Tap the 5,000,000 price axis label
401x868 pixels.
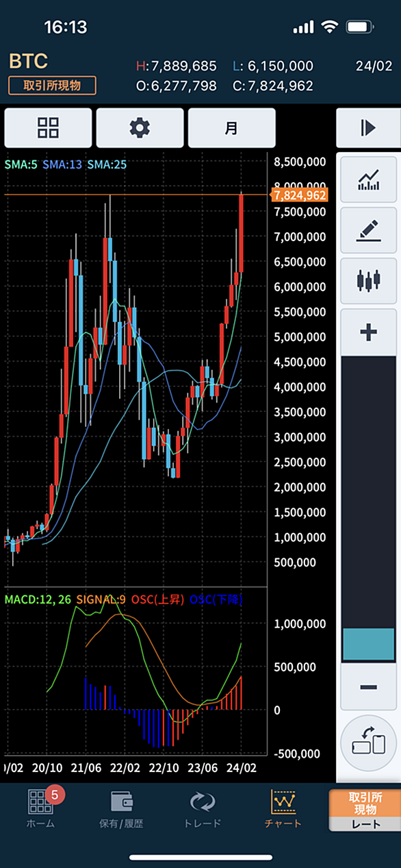299,337
